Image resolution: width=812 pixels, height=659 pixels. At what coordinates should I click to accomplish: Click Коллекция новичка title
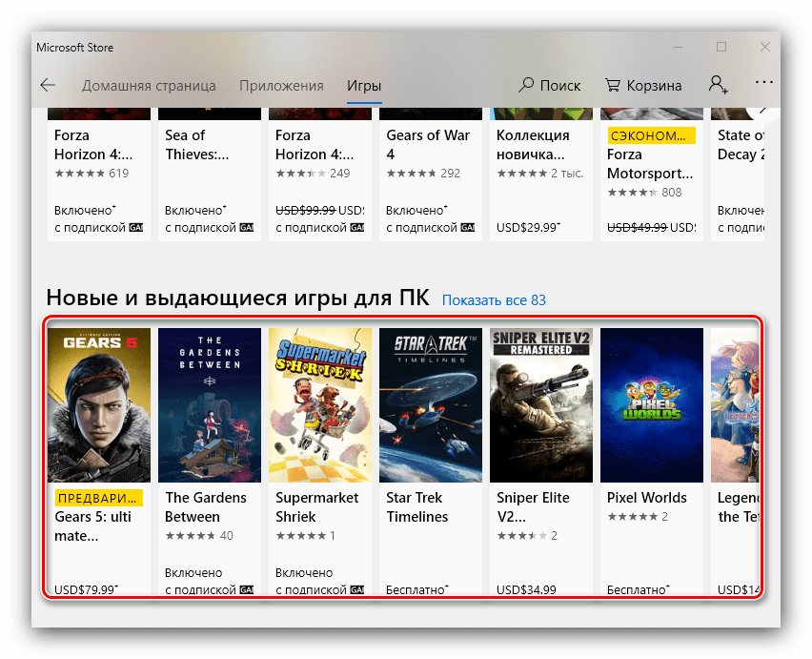(x=533, y=145)
